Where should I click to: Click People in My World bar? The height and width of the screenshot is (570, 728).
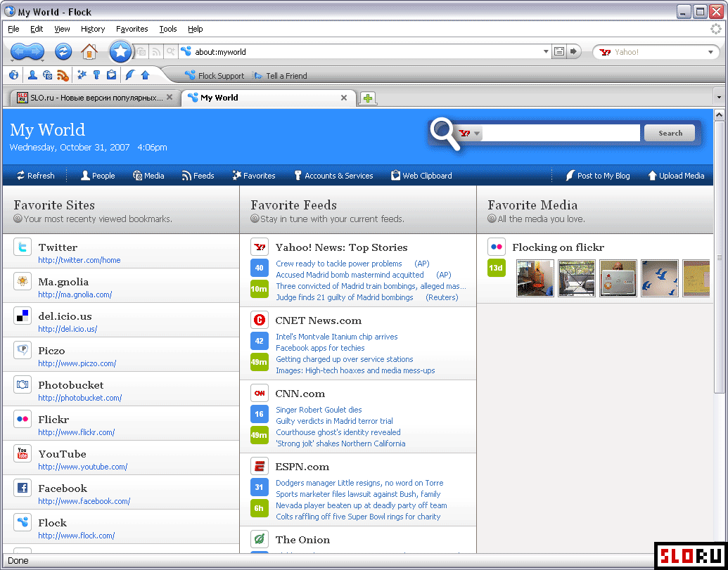click(98, 176)
